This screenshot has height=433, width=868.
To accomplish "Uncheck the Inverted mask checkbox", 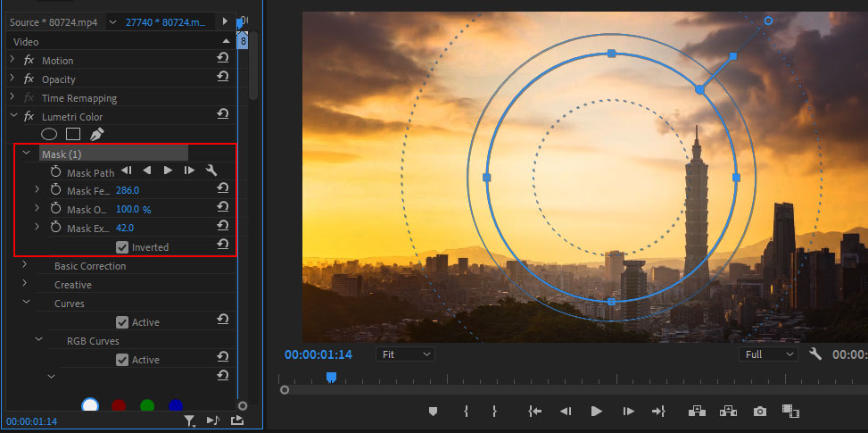I will 122,247.
